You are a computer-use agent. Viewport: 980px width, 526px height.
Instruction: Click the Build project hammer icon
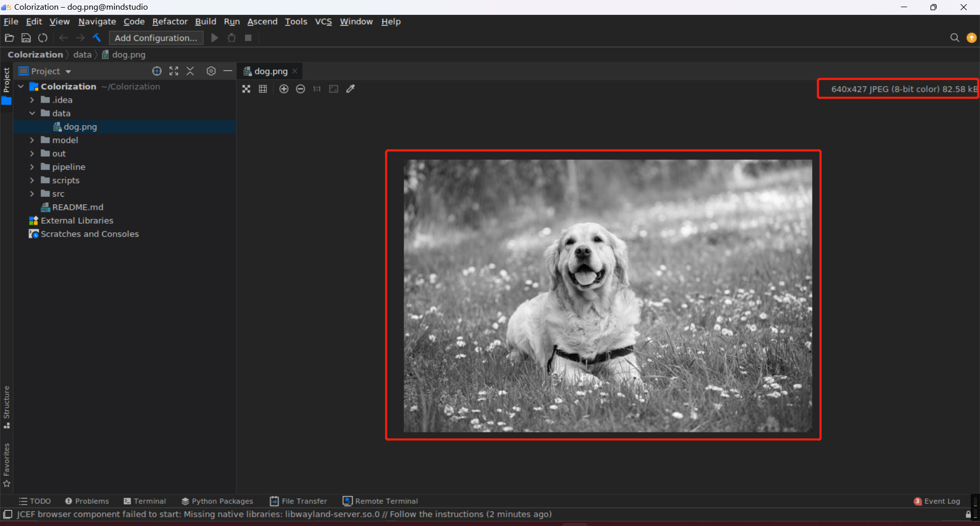(x=97, y=38)
